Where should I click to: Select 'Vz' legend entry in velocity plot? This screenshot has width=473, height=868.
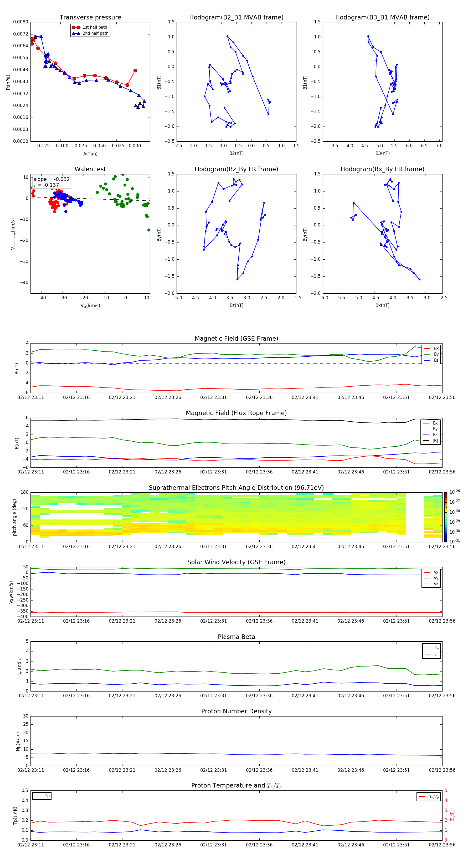[431, 584]
